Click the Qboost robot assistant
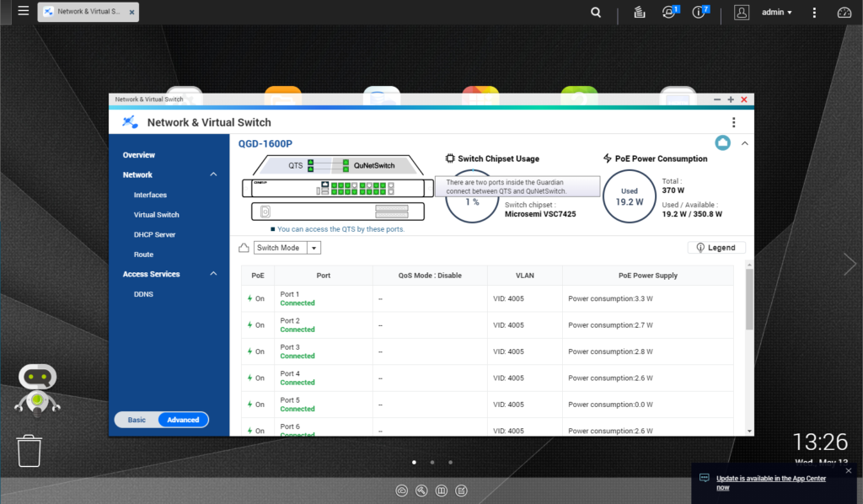This screenshot has width=863, height=504. point(37,389)
